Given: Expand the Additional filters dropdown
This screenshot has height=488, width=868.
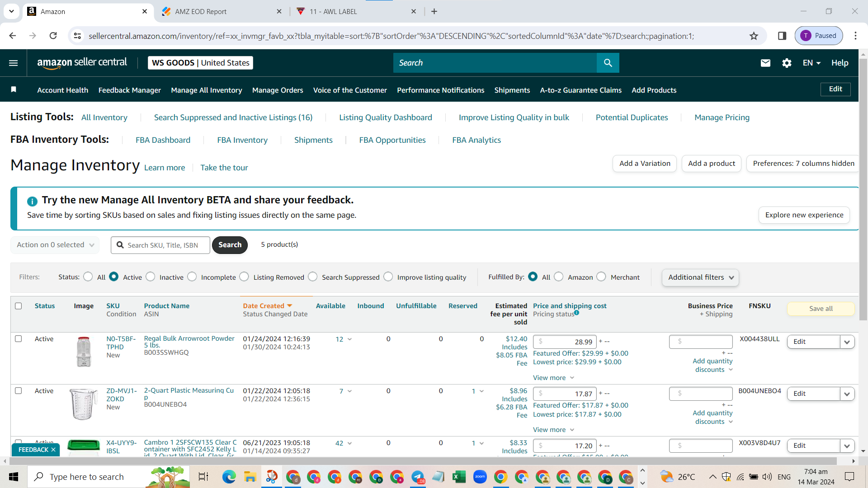Looking at the screenshot, I should coord(700,277).
